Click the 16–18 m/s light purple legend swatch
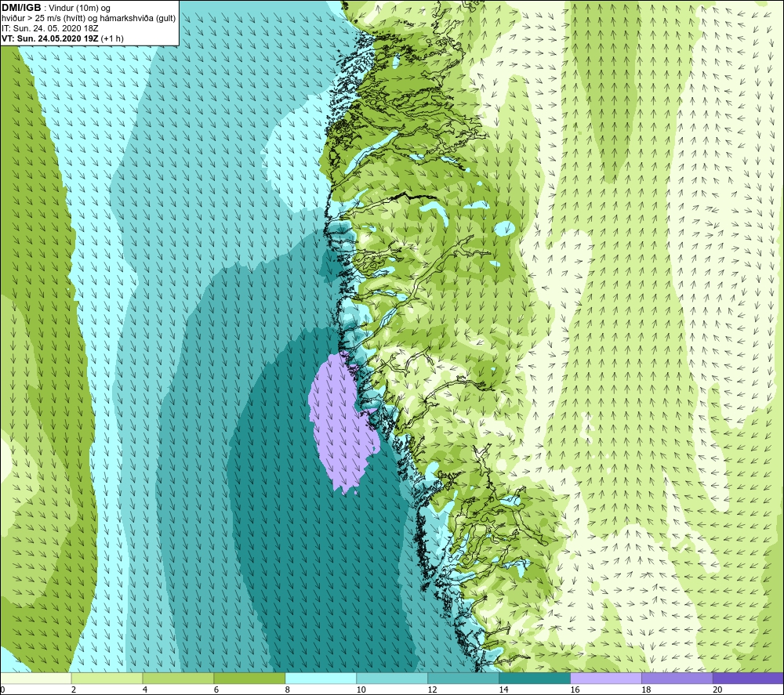 tap(606, 678)
